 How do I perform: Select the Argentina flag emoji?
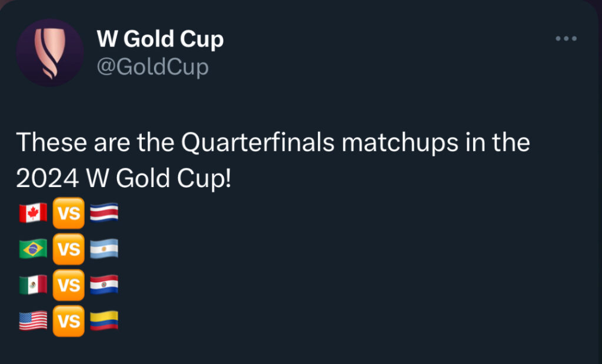[x=104, y=249]
